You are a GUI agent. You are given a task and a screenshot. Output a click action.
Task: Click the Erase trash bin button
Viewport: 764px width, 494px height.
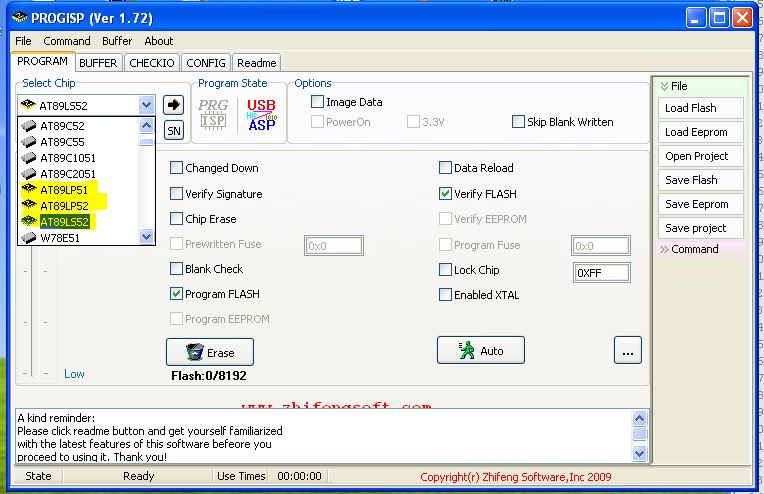click(210, 352)
